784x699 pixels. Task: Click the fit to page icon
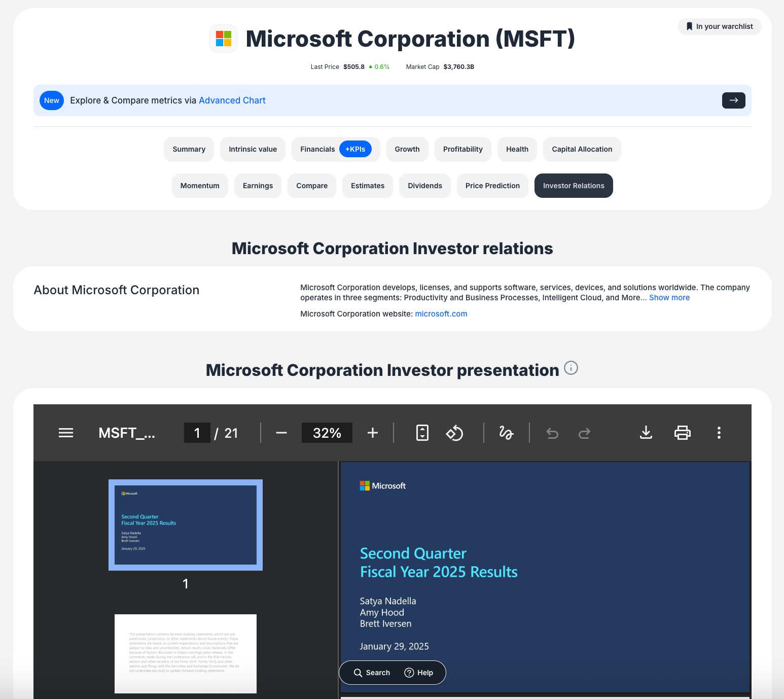422,433
